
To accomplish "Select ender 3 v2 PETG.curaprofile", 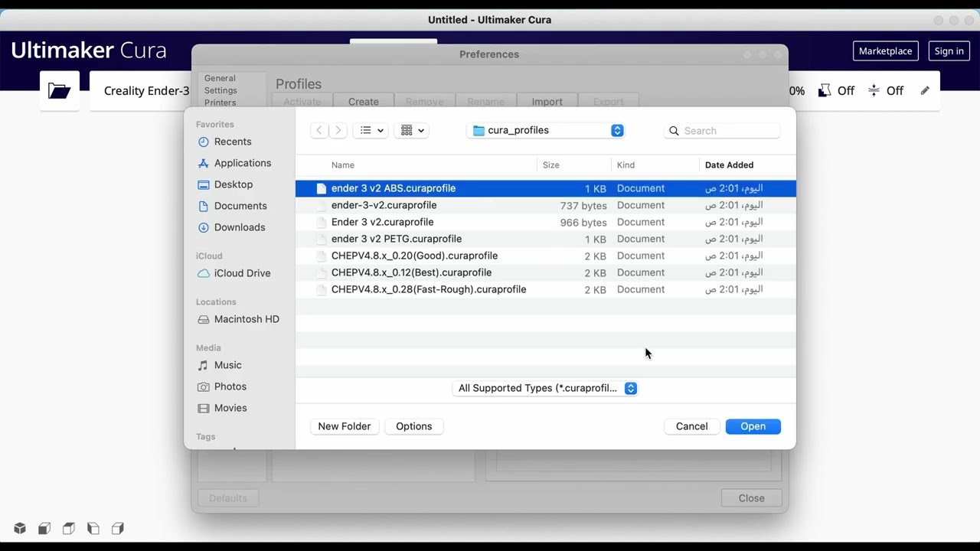I will (x=546, y=239).
